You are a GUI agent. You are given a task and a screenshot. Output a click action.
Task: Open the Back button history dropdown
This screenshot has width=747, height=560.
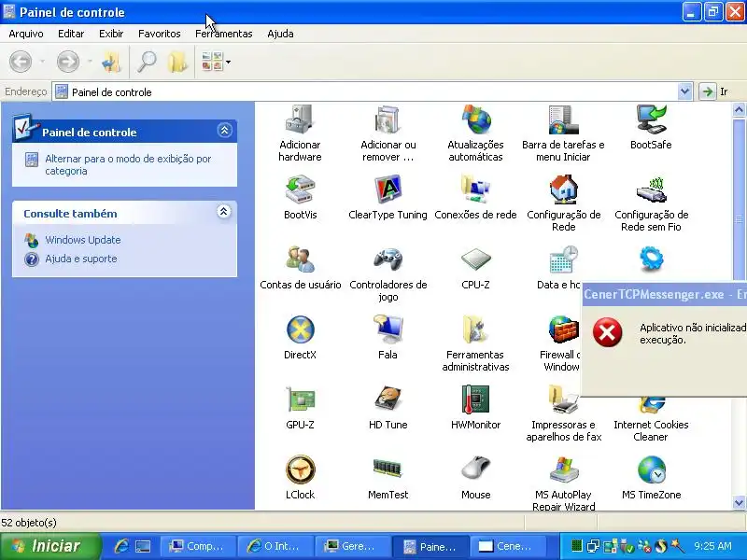42,62
